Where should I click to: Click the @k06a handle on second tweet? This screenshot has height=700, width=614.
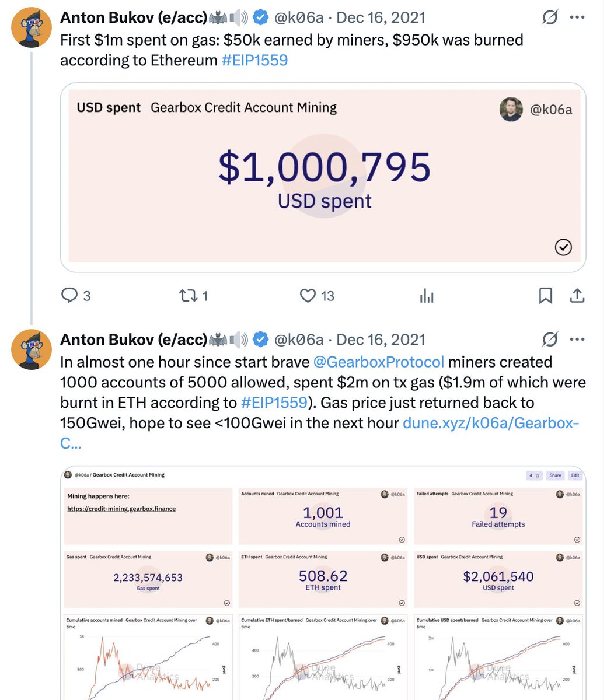pos(298,339)
